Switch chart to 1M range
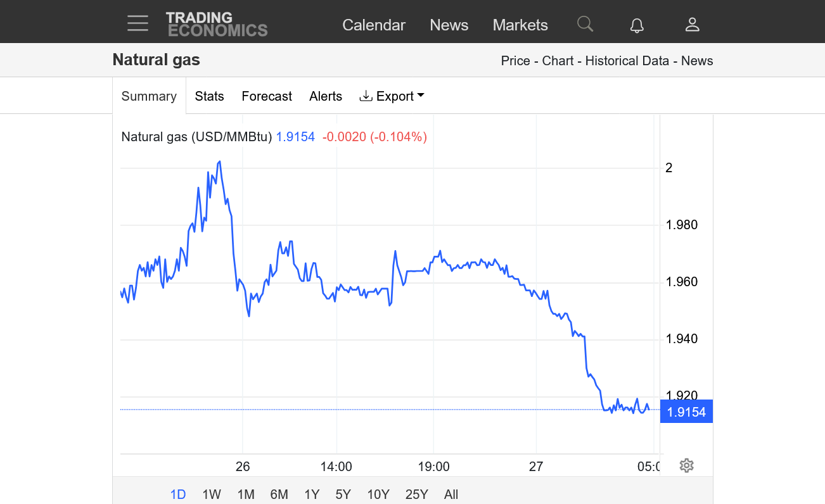Screen dimensions: 825x504 point(246,495)
